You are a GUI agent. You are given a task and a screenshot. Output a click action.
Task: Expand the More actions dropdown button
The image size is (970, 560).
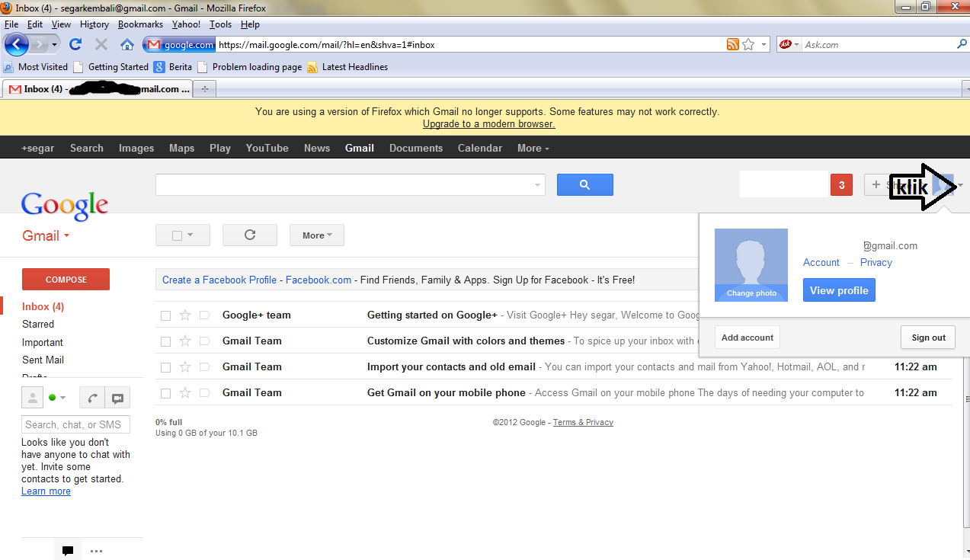(317, 235)
